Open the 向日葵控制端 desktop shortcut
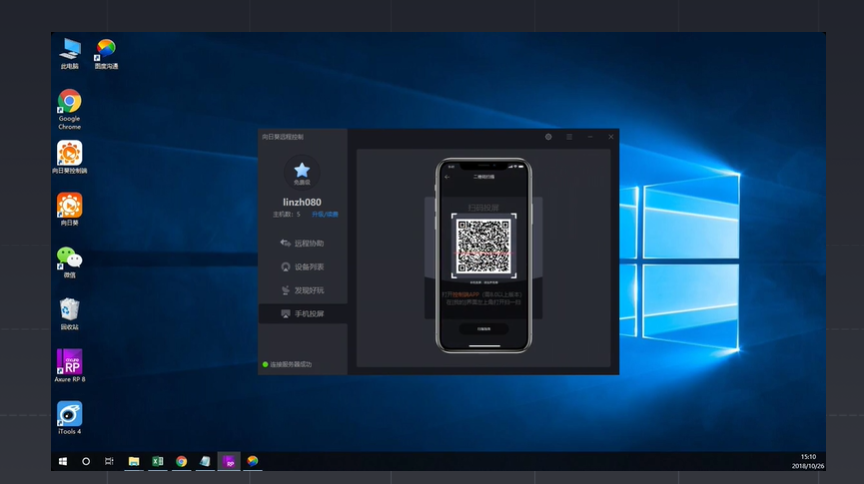This screenshot has width=864, height=484. pos(69,157)
